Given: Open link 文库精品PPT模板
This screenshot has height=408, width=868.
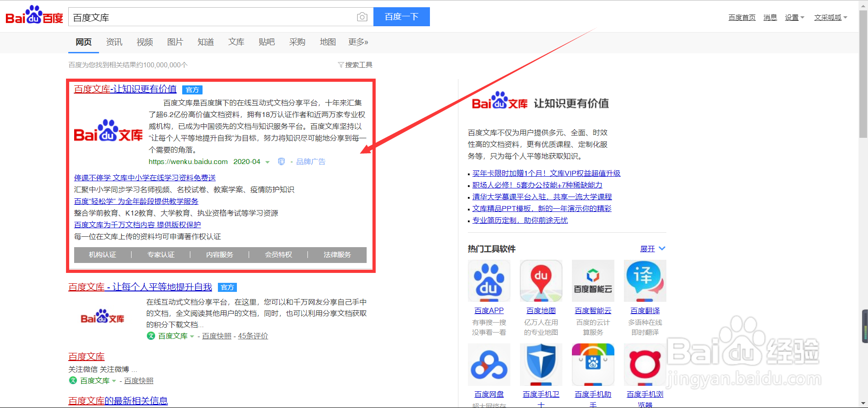Looking at the screenshot, I should pos(542,209).
